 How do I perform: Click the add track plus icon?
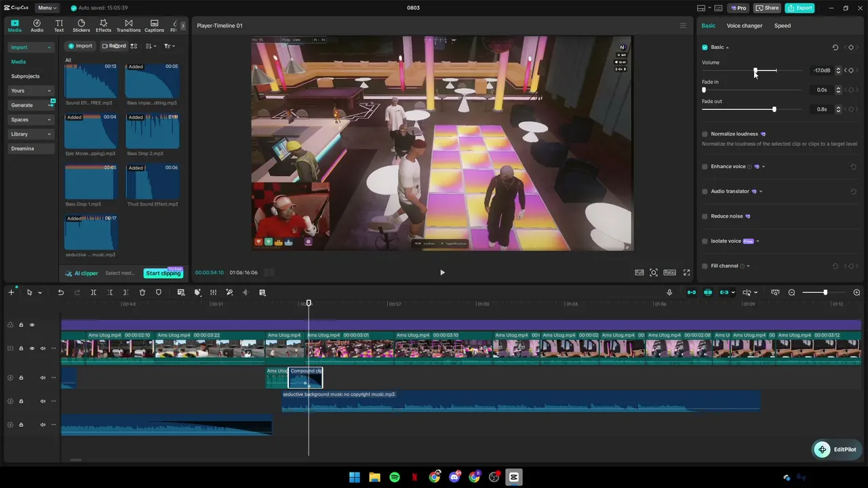[x=11, y=293]
